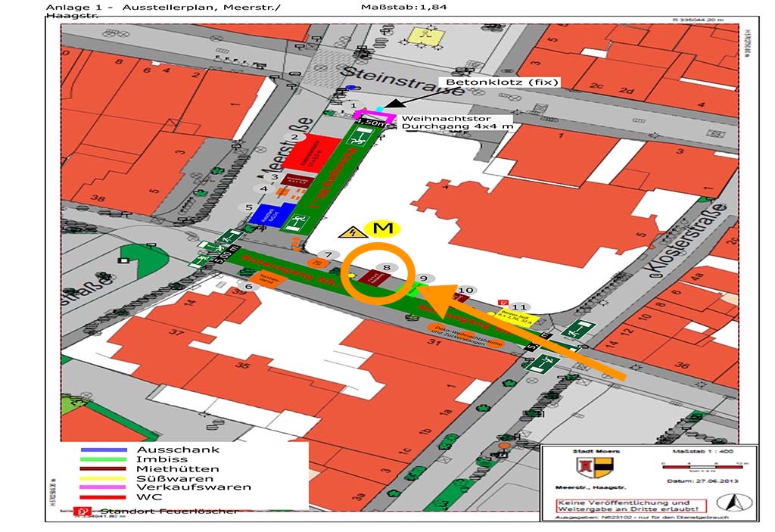The width and height of the screenshot is (775, 532).
Task: Select the high-voltage warning triangle icon
Action: 354,232
